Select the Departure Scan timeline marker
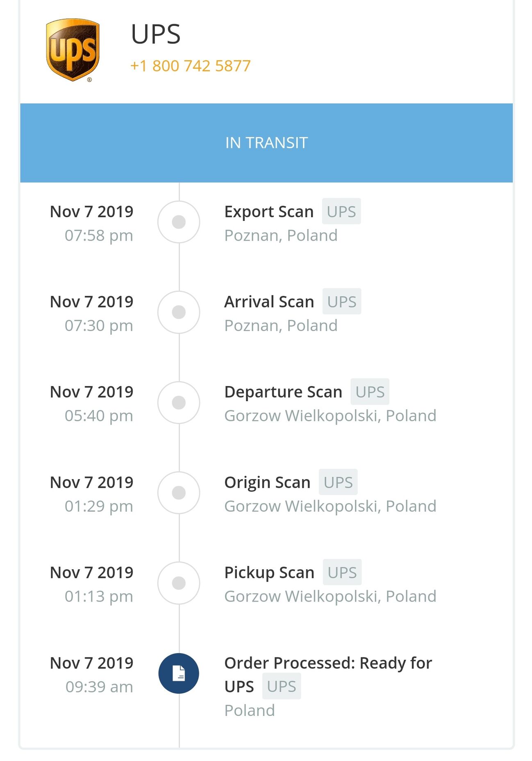 pyautogui.click(x=179, y=402)
